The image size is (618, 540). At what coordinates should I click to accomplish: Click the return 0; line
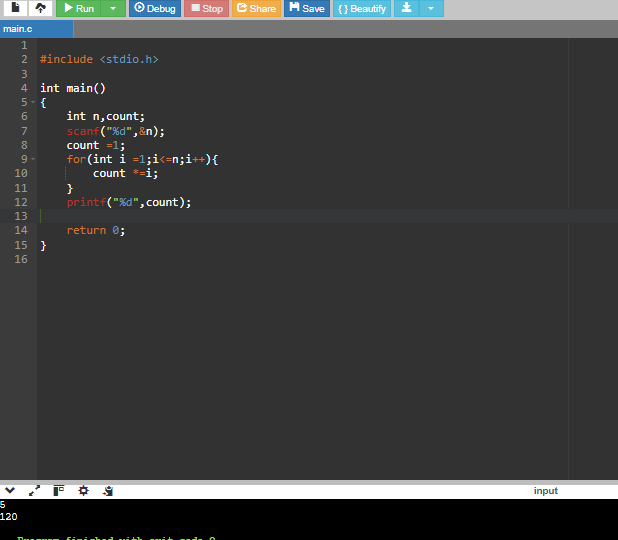[x=96, y=231]
